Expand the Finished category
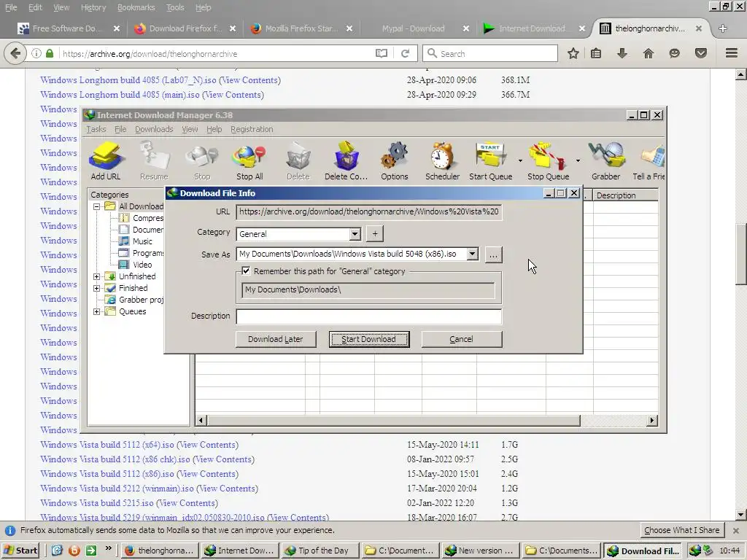This screenshot has width=747, height=560. coord(97,288)
